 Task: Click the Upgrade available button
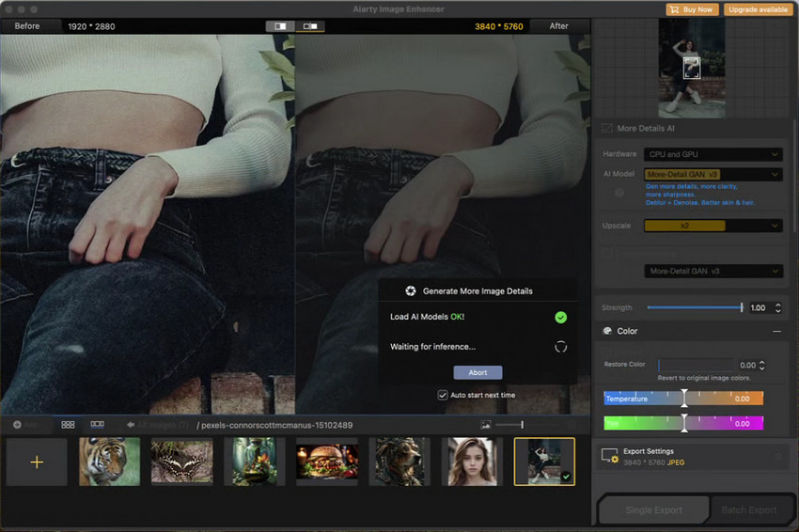tap(758, 9)
